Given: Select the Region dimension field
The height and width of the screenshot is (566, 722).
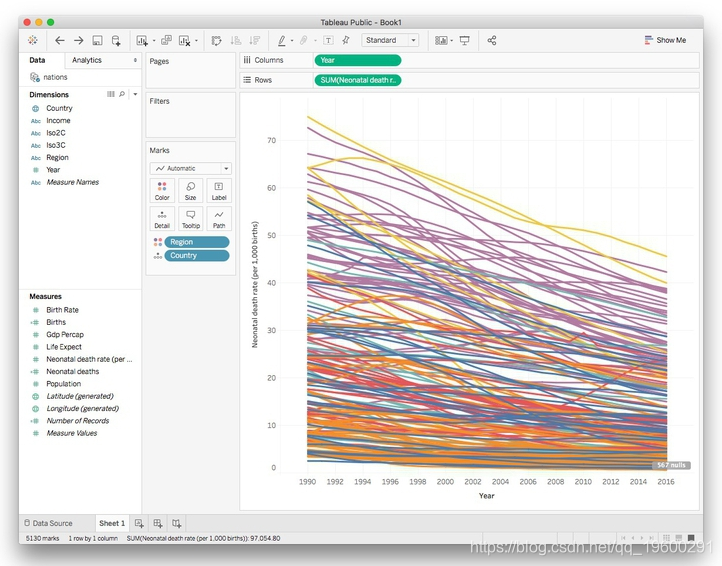Looking at the screenshot, I should pyautogui.click(x=57, y=158).
